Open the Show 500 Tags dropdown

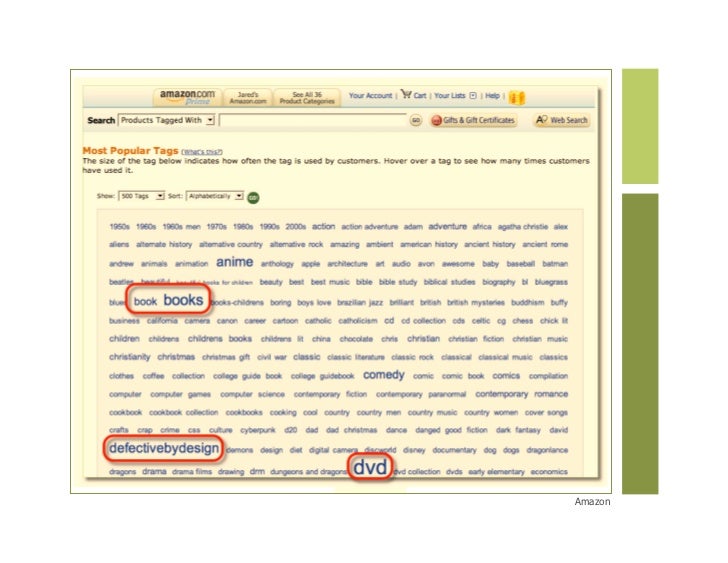[142, 196]
